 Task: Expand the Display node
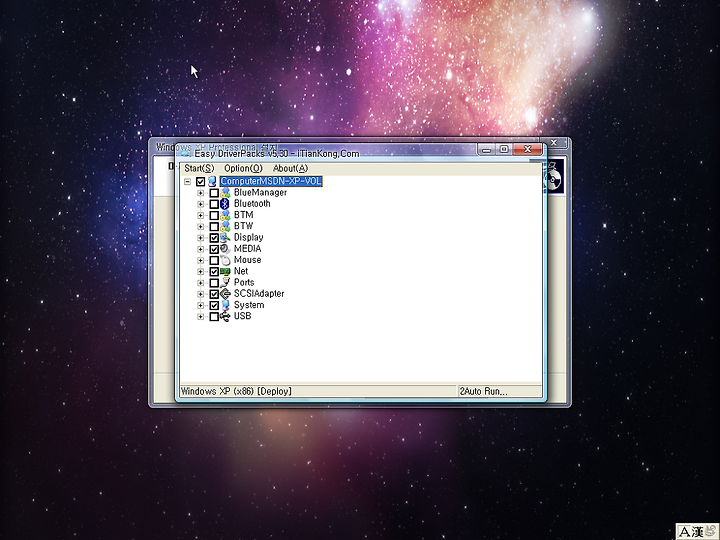coord(201,238)
